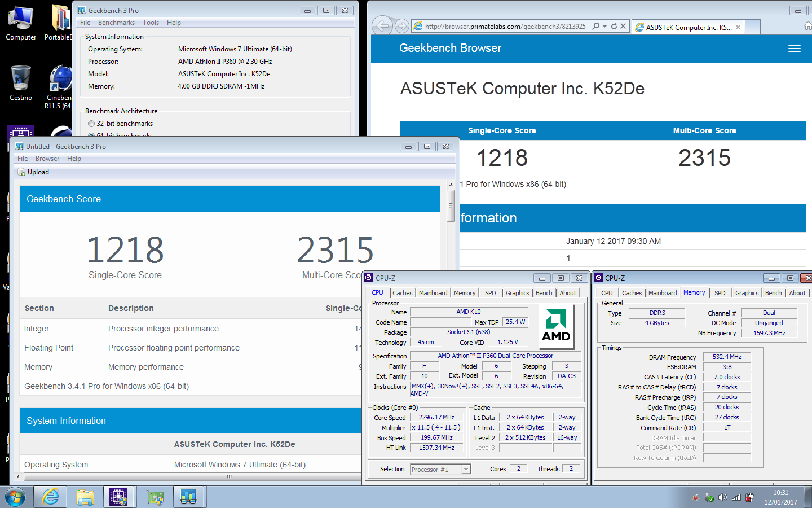Open File menu in Untitled Geekbench window
The height and width of the screenshot is (508, 812).
(23, 159)
